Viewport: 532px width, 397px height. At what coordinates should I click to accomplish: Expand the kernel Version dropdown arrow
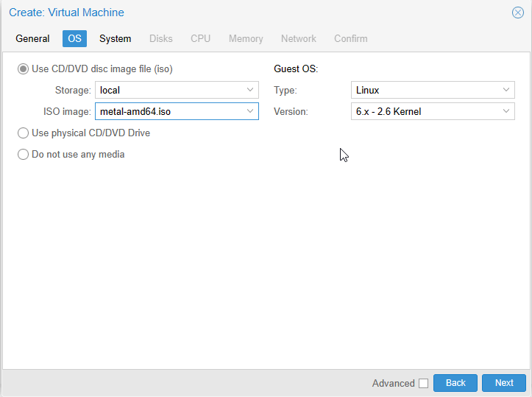[506, 111]
